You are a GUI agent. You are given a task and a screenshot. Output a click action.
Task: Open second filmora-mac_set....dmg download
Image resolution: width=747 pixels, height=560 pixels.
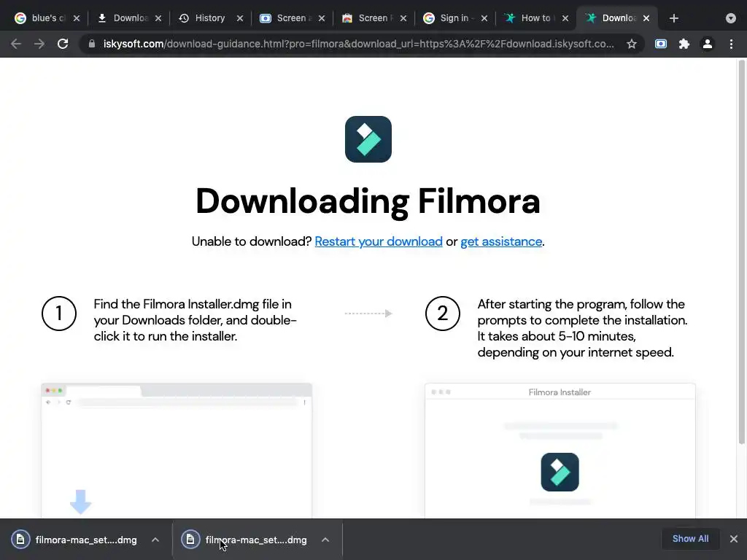256,540
